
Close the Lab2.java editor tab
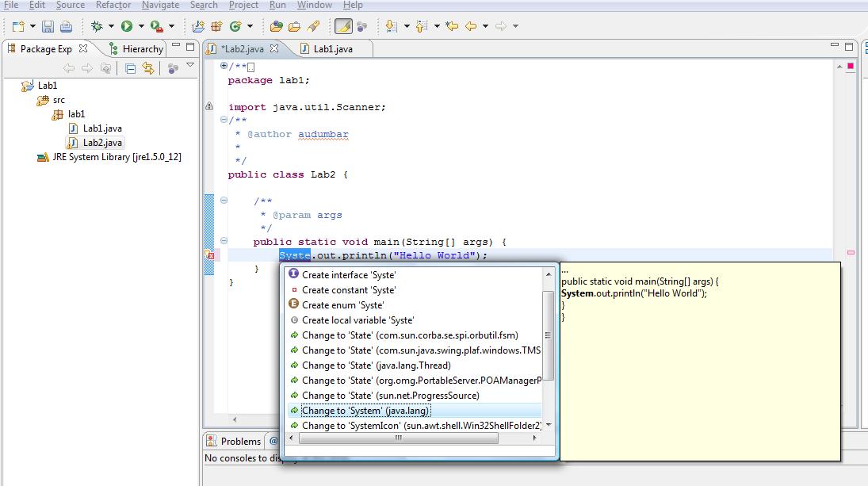pyautogui.click(x=274, y=48)
